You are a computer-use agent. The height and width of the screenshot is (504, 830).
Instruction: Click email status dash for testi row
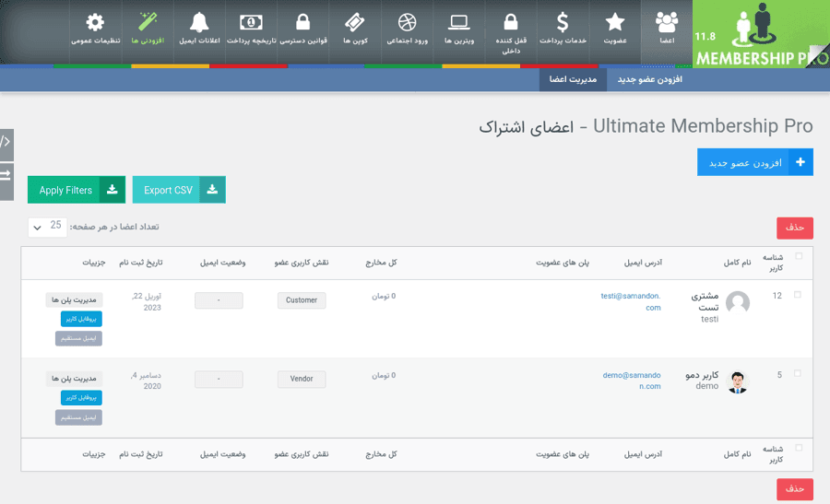click(x=219, y=299)
